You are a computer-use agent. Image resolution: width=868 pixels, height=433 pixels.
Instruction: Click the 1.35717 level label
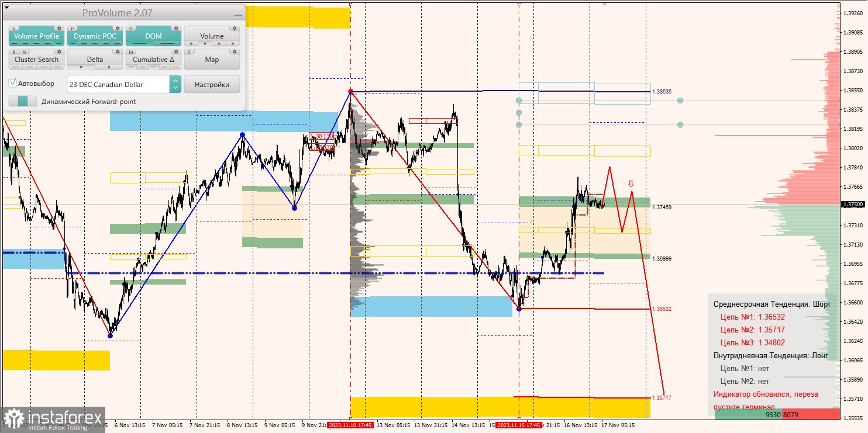[662, 398]
